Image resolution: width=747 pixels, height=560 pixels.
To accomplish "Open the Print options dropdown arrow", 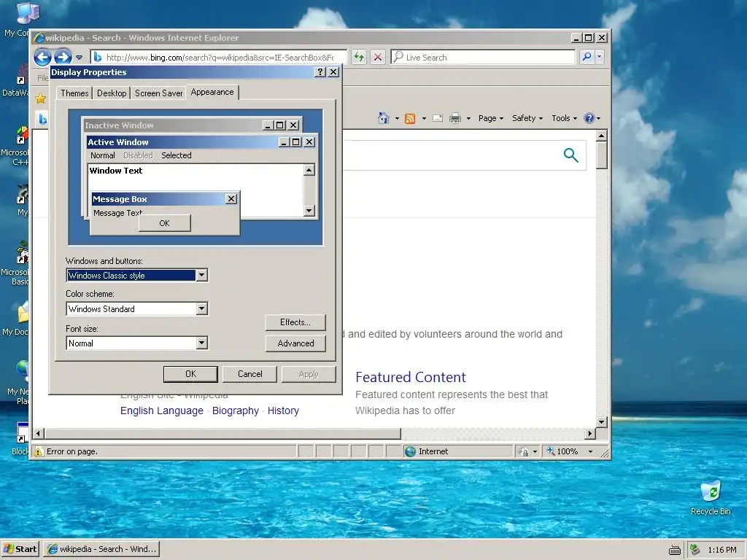I will (468, 118).
